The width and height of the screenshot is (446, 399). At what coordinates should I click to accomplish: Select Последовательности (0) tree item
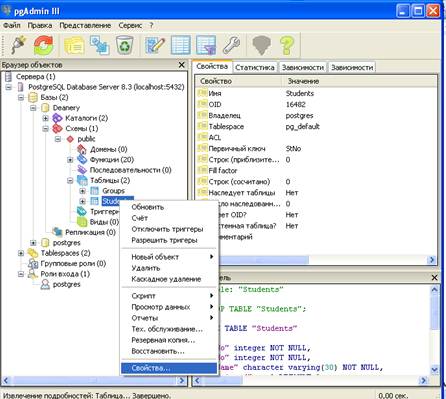click(130, 170)
